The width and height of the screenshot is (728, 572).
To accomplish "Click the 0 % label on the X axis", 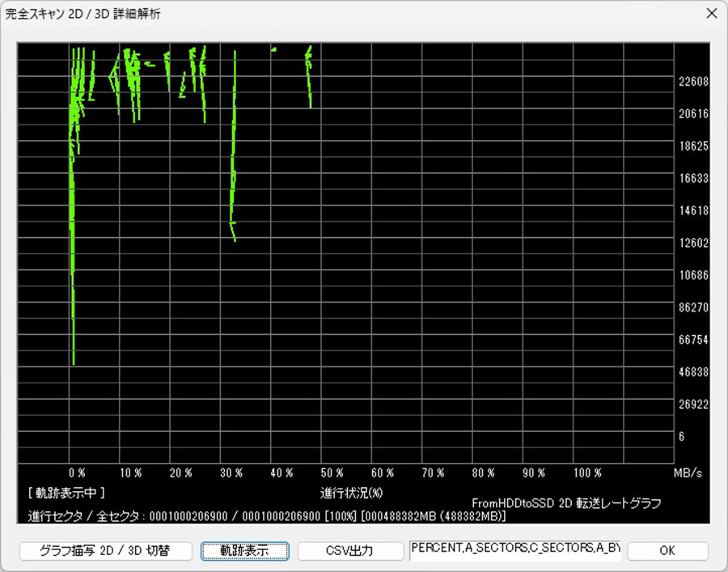I will (x=78, y=472).
